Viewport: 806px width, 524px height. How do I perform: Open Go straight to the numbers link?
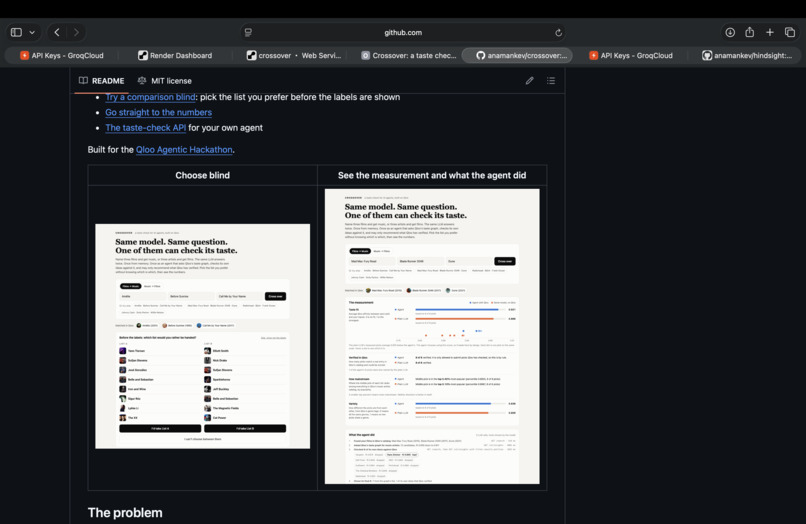click(158, 112)
